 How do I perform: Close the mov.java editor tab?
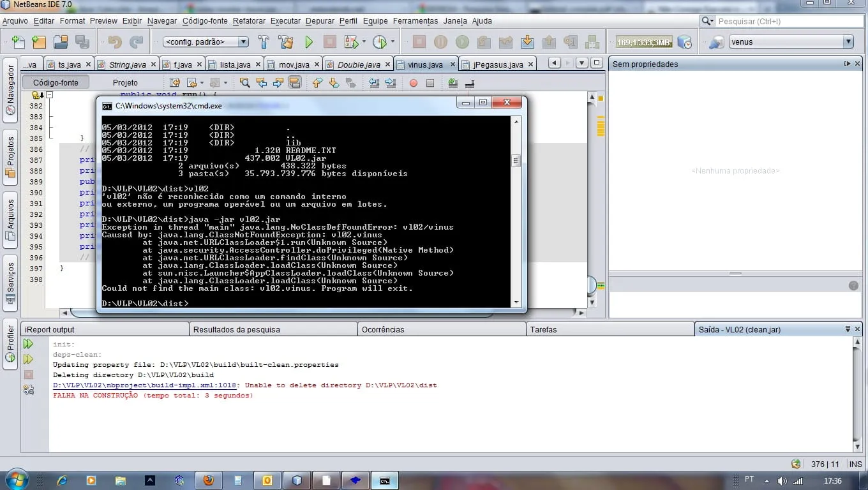pos(317,64)
